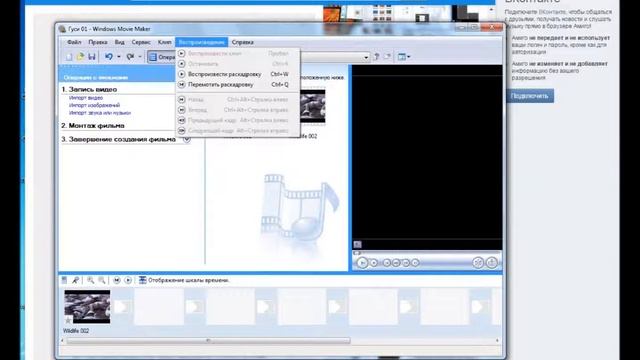Expand the Завершение создания фильма section
Screen dimensions: 640x360
(x=187, y=139)
